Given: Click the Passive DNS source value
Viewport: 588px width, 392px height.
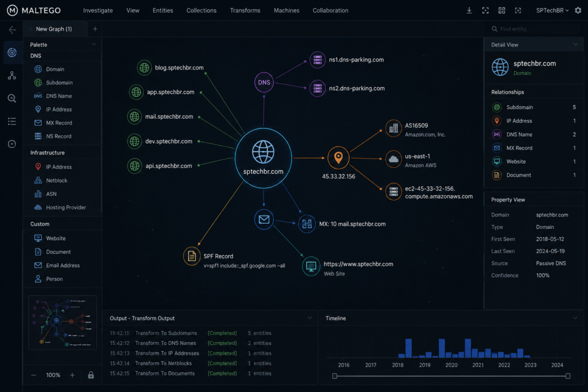Looking at the screenshot, I should tap(551, 263).
